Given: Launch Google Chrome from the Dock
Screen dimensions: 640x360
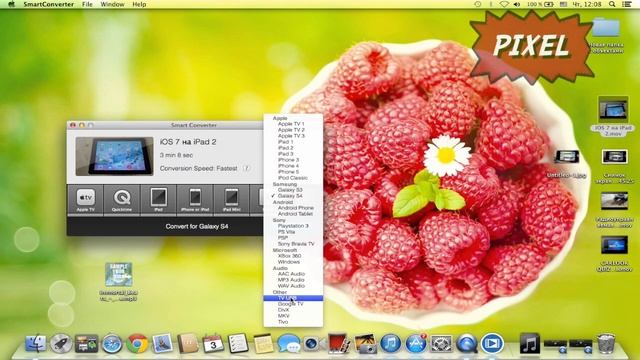Looking at the screenshot, I should 137,343.
